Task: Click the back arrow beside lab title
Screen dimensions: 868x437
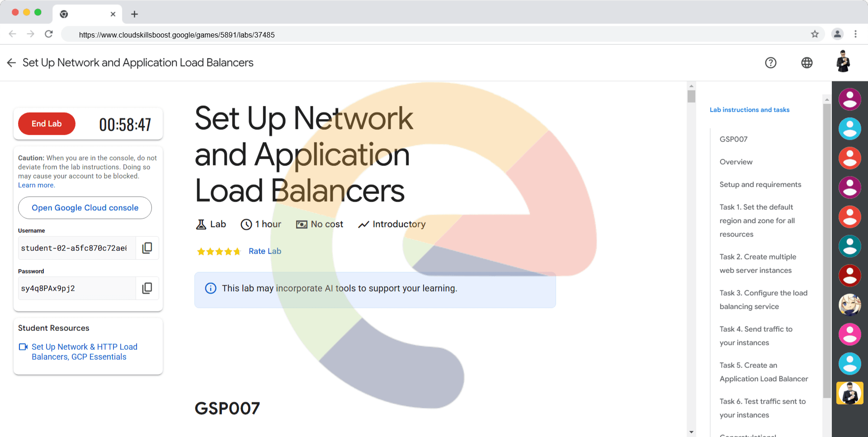Action: click(11, 63)
